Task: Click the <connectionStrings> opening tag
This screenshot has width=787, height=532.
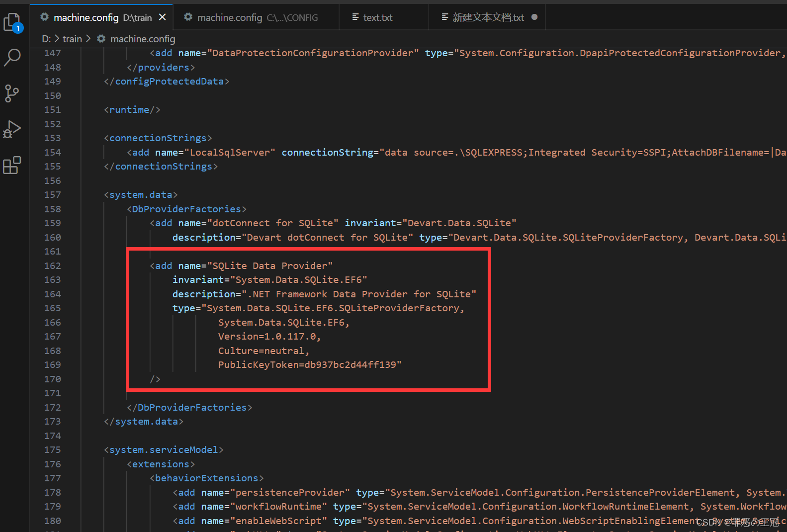Action: pos(158,138)
